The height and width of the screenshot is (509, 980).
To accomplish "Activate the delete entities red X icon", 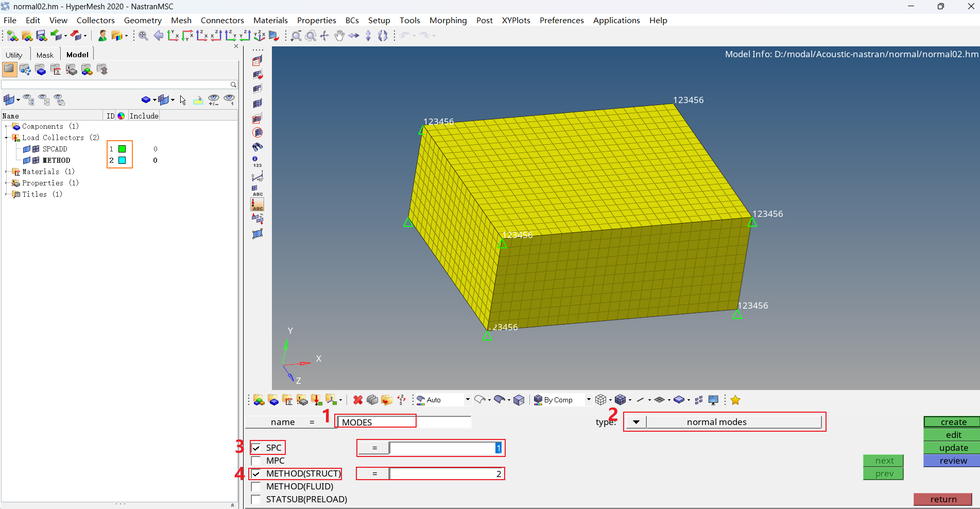I will [358, 400].
